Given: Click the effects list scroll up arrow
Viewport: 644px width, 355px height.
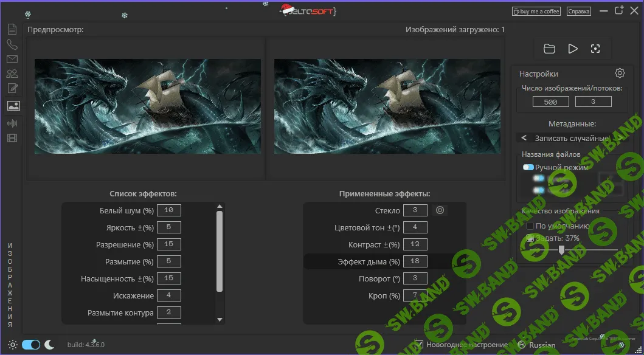Looking at the screenshot, I should [x=220, y=207].
